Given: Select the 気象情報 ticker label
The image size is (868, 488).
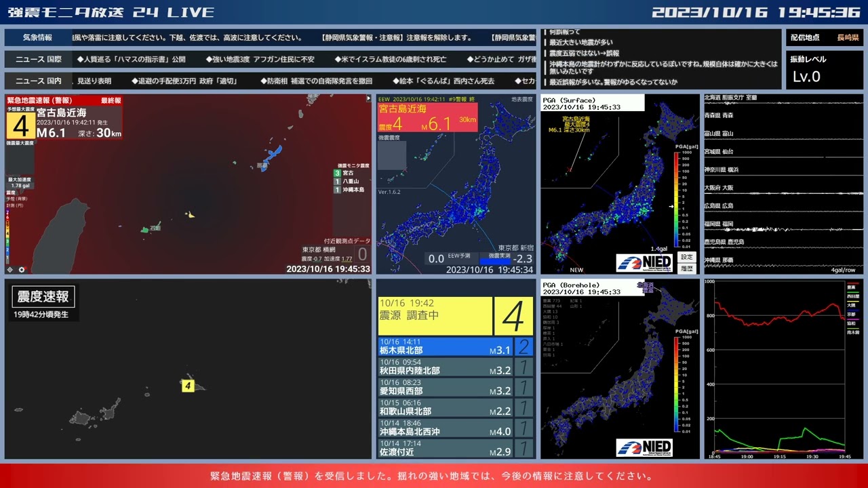Looking at the screenshot, I should [38, 38].
